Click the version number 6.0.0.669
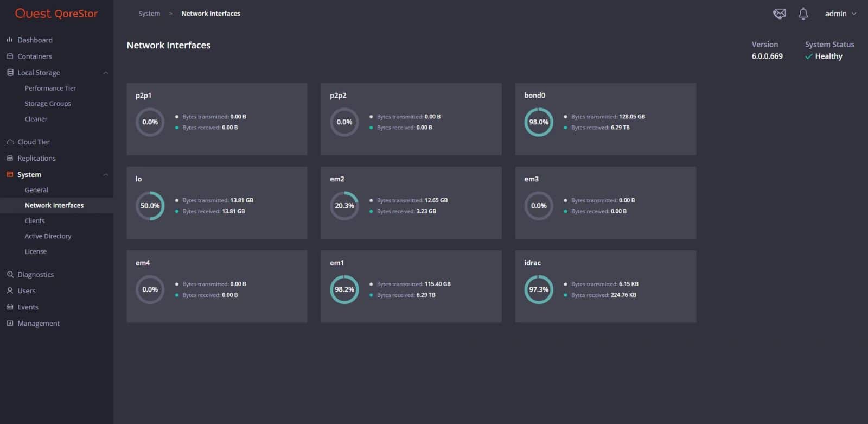This screenshot has width=868, height=424. [767, 56]
